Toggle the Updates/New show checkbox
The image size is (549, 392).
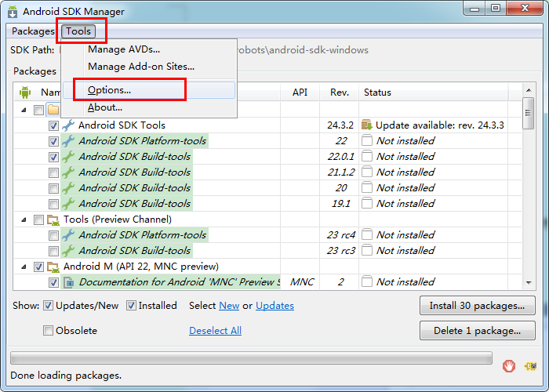[49, 306]
